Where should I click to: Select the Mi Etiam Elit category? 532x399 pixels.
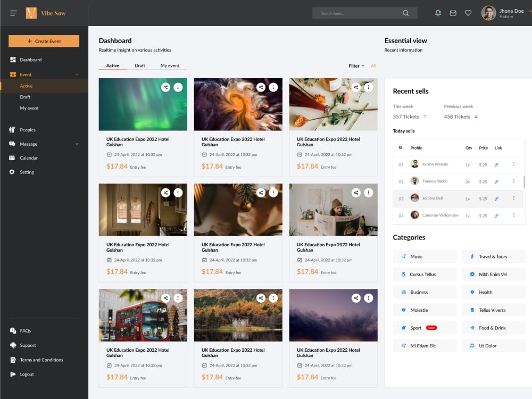coord(425,346)
